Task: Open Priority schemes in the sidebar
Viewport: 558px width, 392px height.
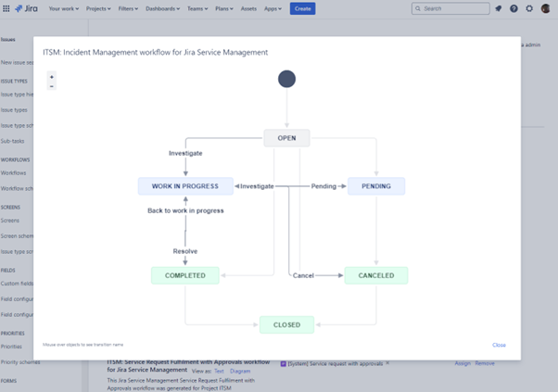Action: pos(20,361)
